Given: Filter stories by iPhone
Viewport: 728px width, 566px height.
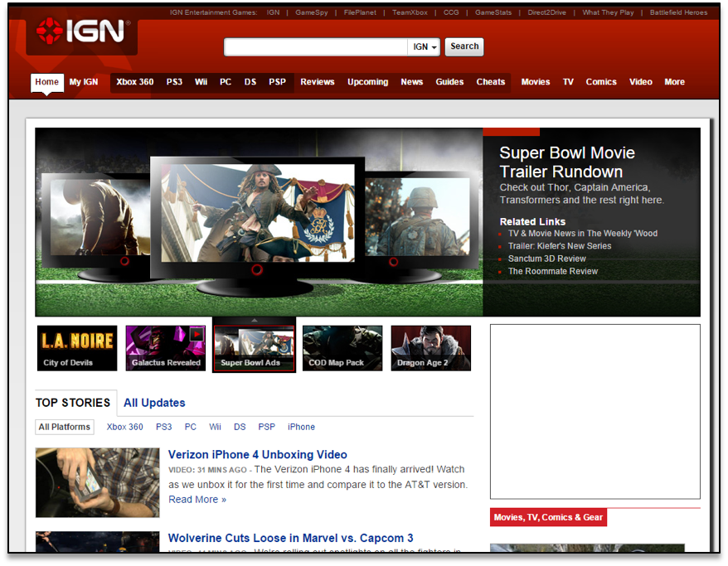Looking at the screenshot, I should point(301,427).
